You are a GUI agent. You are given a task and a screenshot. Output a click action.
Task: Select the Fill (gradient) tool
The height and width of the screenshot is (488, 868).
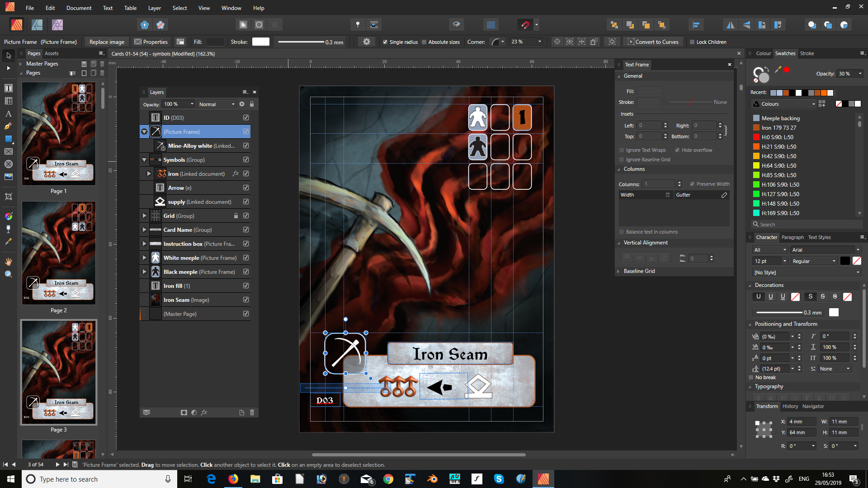[x=9, y=216]
